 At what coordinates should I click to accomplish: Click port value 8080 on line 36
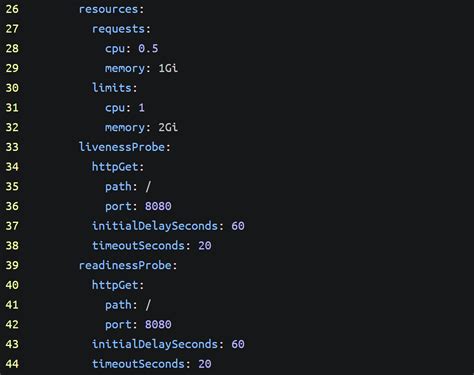(x=158, y=206)
